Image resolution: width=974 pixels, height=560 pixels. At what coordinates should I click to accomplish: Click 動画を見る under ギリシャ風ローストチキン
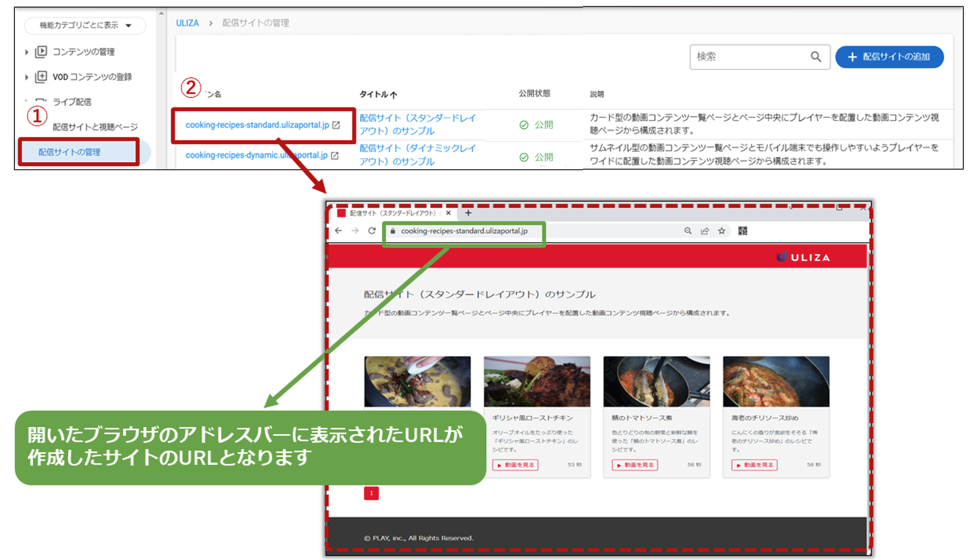(515, 465)
